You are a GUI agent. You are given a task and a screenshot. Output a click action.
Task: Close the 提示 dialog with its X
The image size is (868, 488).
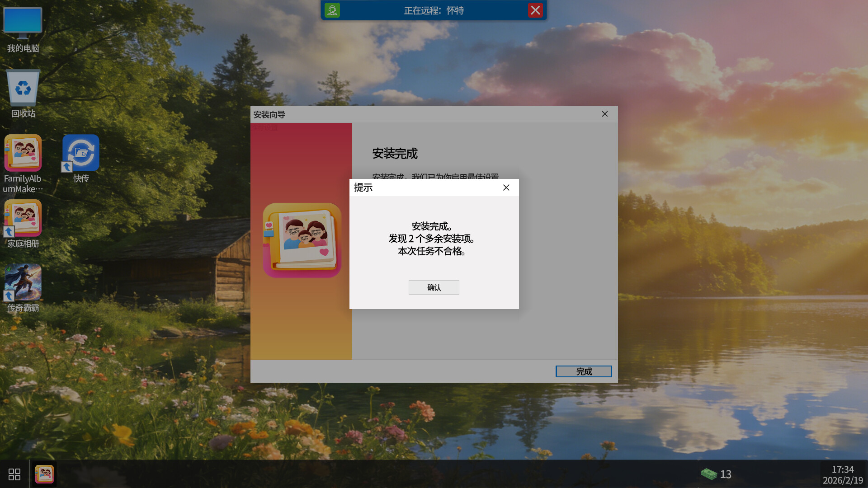point(506,188)
